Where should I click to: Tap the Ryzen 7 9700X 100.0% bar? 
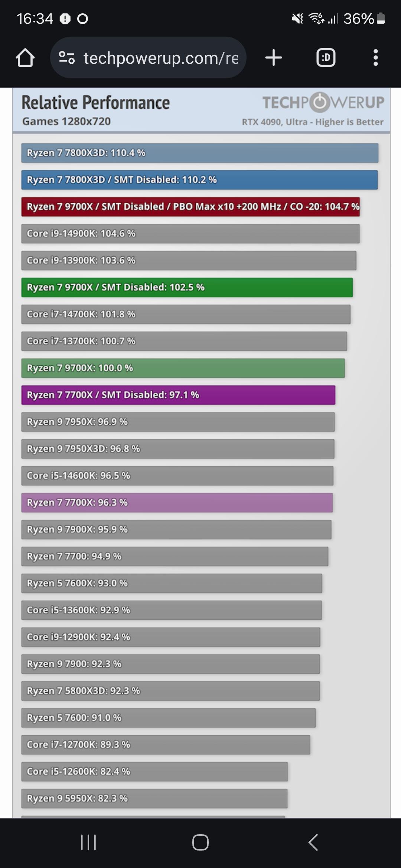pyautogui.click(x=183, y=368)
